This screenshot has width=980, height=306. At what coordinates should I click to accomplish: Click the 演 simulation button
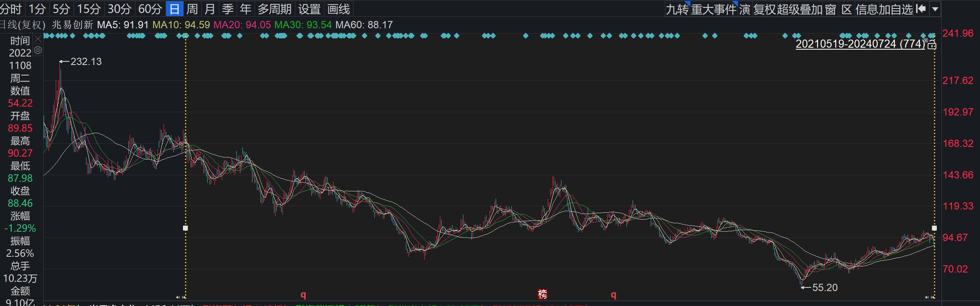click(744, 9)
